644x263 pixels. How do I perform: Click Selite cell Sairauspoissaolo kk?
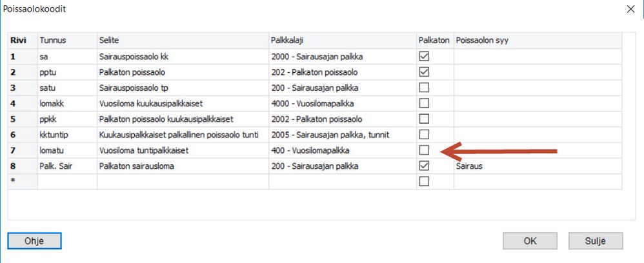pyautogui.click(x=183, y=56)
